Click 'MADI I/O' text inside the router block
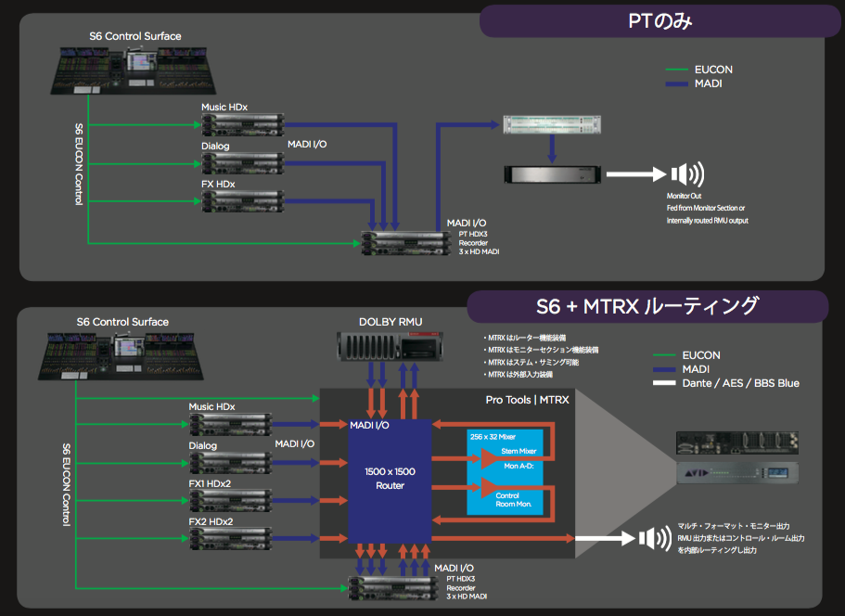Screen dimensions: 845x616 (x=369, y=425)
